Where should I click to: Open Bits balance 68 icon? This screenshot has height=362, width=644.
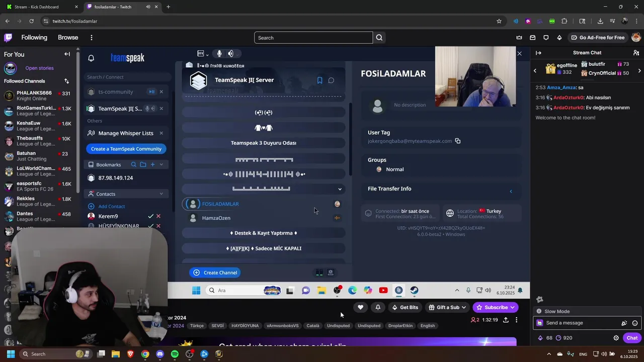click(x=545, y=338)
